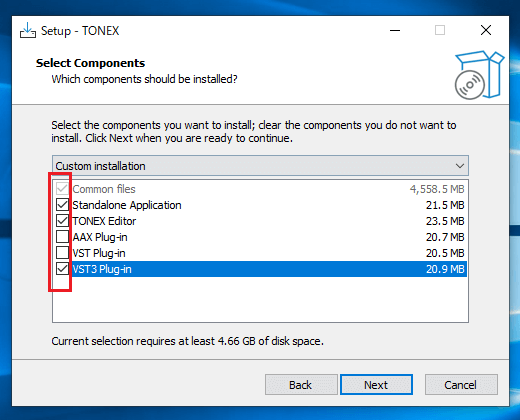Image resolution: width=520 pixels, height=420 pixels.
Task: Click the 20.7 MB size value
Action: pos(445,237)
